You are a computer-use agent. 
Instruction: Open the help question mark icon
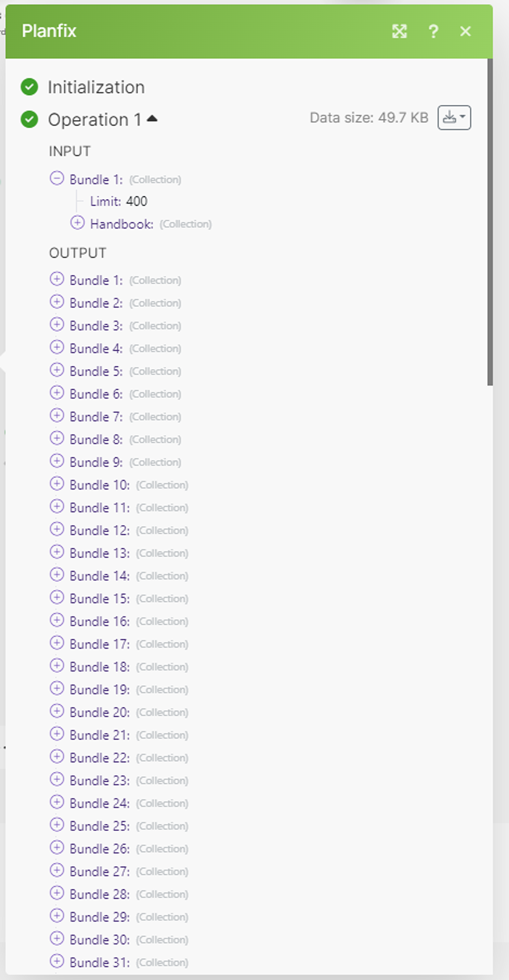[433, 31]
